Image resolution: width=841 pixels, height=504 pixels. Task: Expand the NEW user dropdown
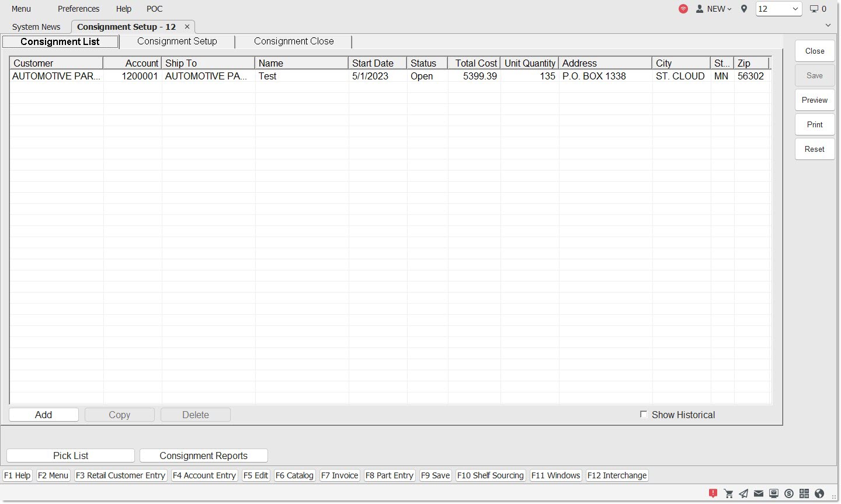[x=714, y=9]
